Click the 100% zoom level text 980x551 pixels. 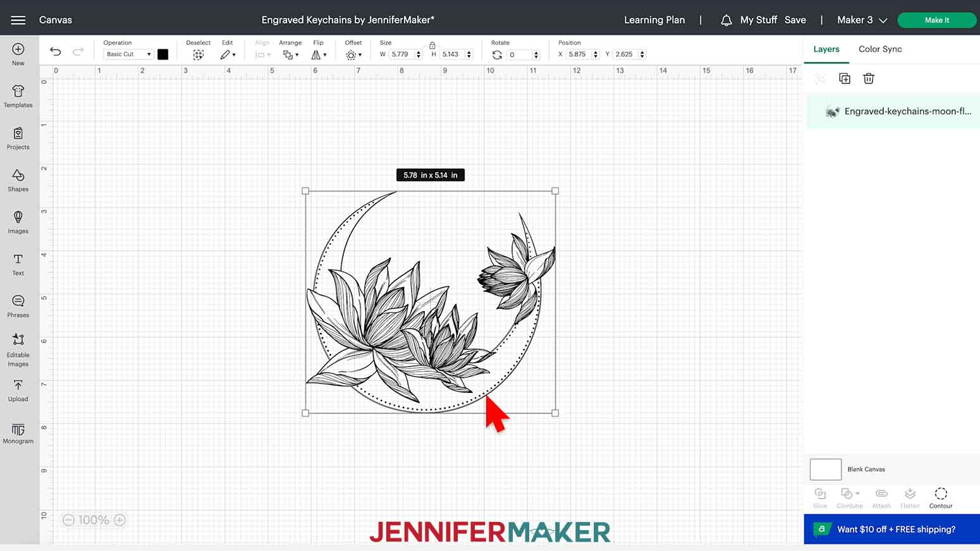[x=94, y=520]
